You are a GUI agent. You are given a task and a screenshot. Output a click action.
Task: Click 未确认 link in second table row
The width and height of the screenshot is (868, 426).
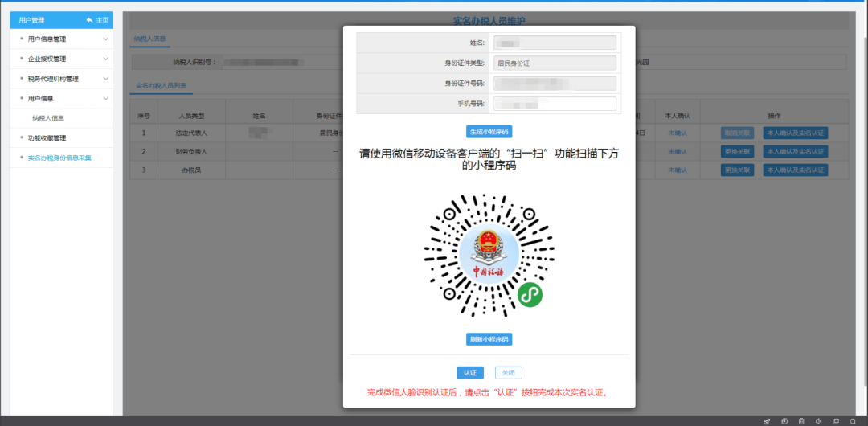678,151
